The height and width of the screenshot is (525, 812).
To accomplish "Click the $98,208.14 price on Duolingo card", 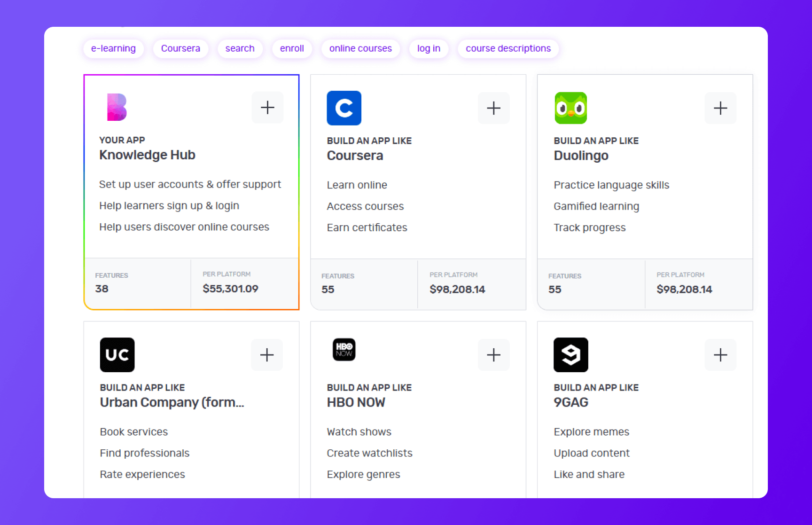I will (x=684, y=289).
